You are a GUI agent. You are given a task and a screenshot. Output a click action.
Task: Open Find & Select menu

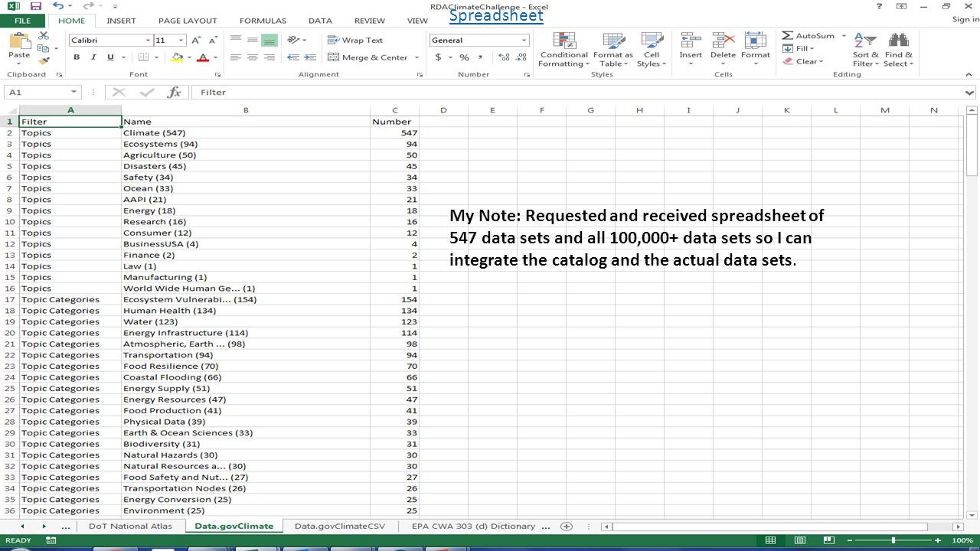(898, 50)
